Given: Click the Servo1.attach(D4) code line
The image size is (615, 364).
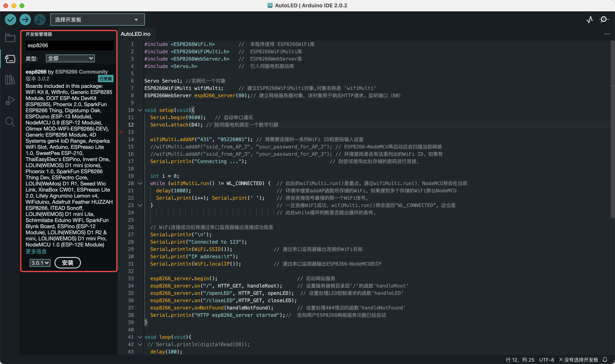Looking at the screenshot, I should [x=176, y=125].
